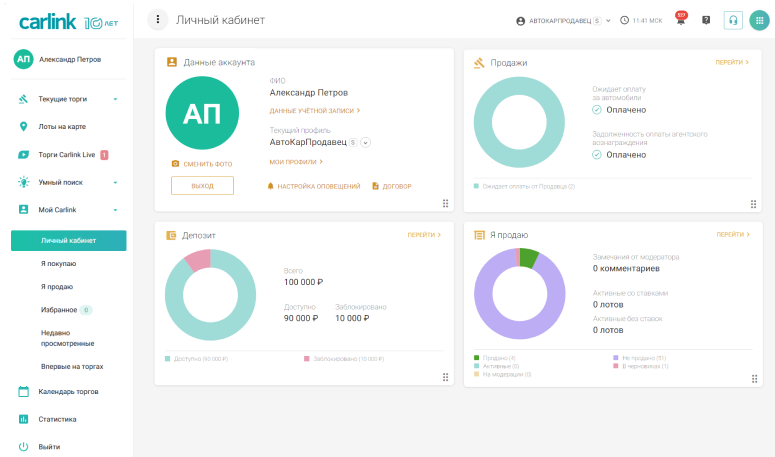Select Я покупаю in the sidebar
Image resolution: width=775 pixels, height=457 pixels.
58,264
